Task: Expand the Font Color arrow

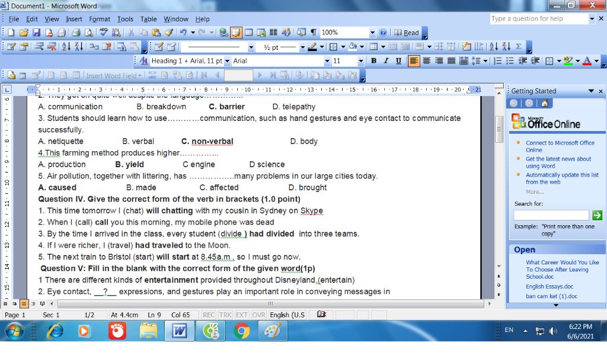Action: pyautogui.click(x=596, y=61)
